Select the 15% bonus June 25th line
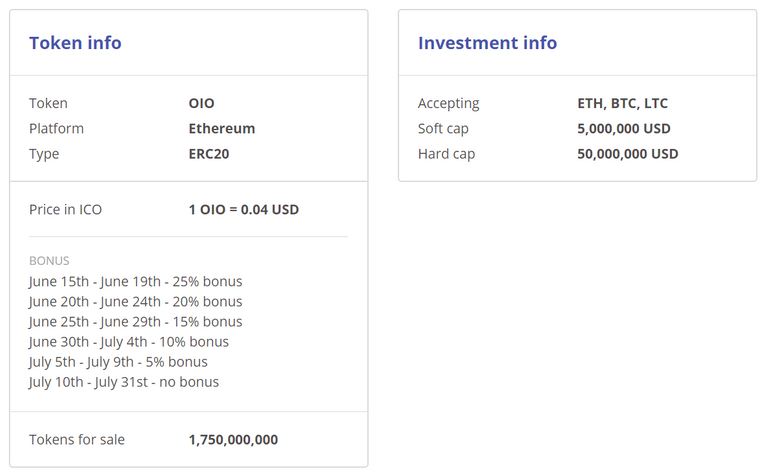The image size is (768, 476). coord(136,322)
